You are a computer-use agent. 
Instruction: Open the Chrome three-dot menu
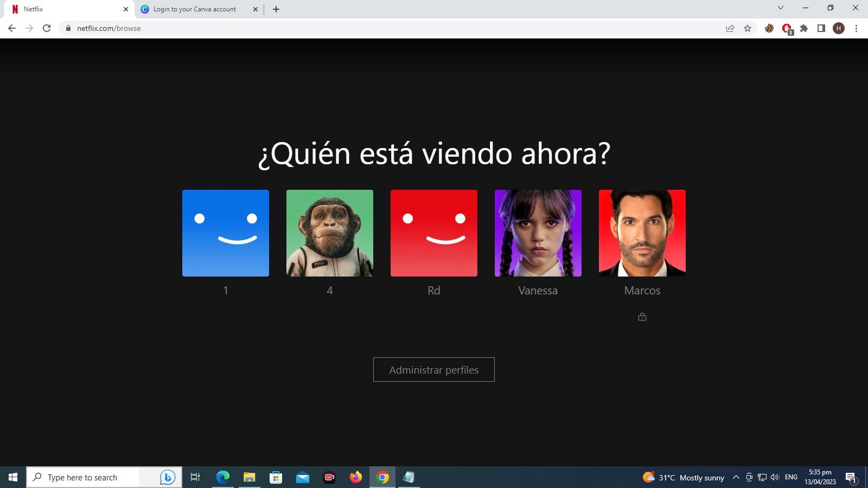point(856,28)
